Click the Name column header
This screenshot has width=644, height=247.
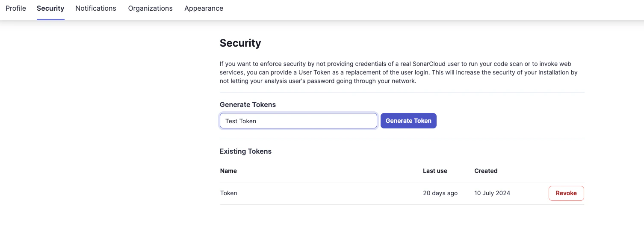point(228,171)
